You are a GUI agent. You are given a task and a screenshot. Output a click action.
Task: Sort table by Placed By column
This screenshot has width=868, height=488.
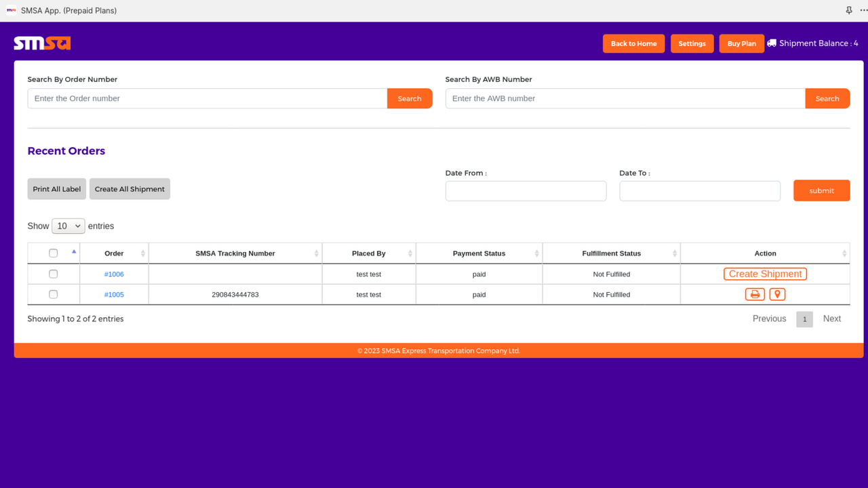coord(369,253)
